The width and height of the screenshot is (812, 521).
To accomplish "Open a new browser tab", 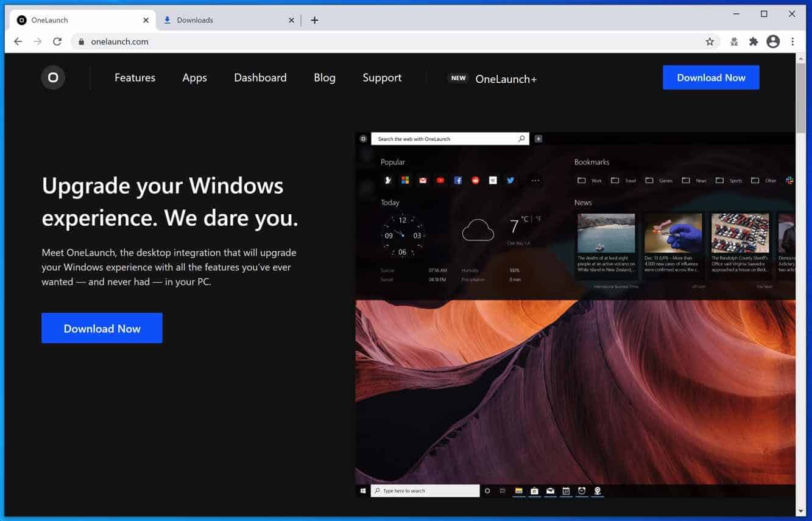I will [x=314, y=20].
